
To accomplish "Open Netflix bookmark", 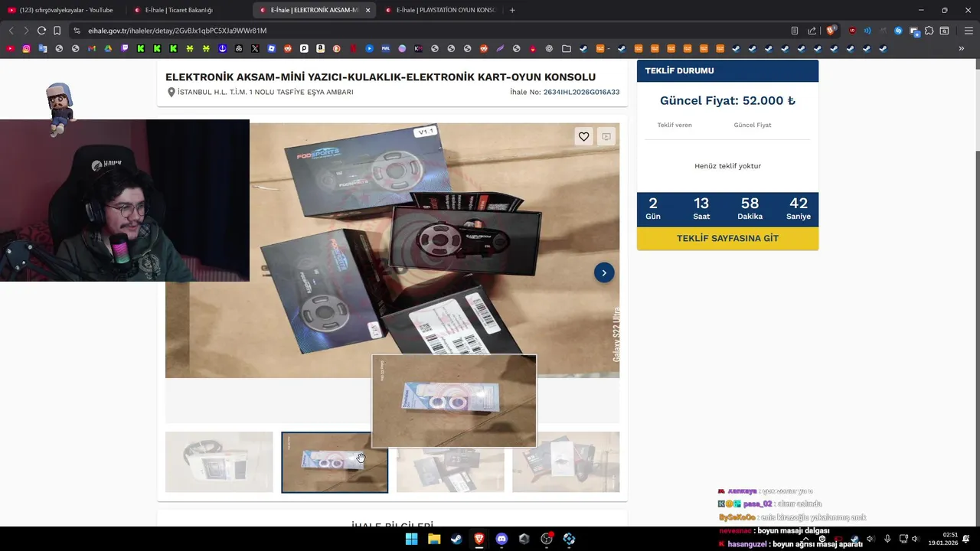I will point(353,48).
